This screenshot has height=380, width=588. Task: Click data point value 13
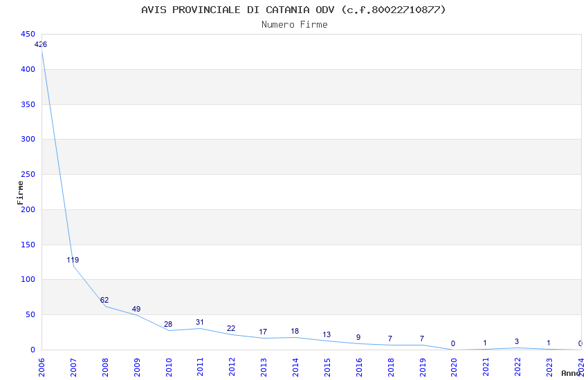(327, 334)
